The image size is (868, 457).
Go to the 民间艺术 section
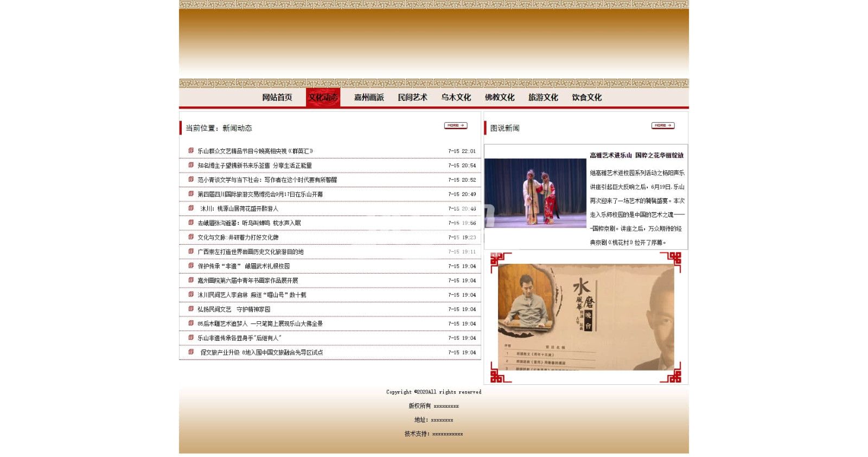(412, 98)
